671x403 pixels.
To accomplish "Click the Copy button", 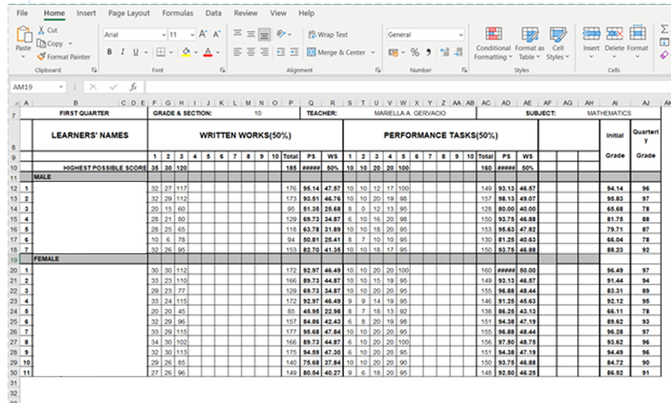I will tap(50, 43).
